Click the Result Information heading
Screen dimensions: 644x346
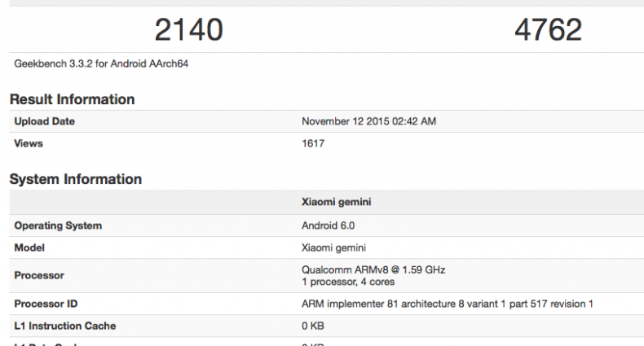(x=72, y=99)
